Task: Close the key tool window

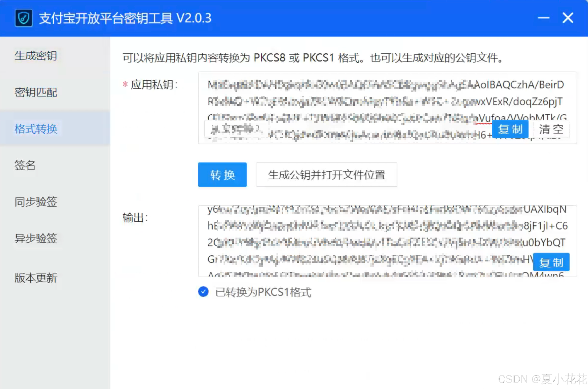Action: pyautogui.click(x=568, y=18)
